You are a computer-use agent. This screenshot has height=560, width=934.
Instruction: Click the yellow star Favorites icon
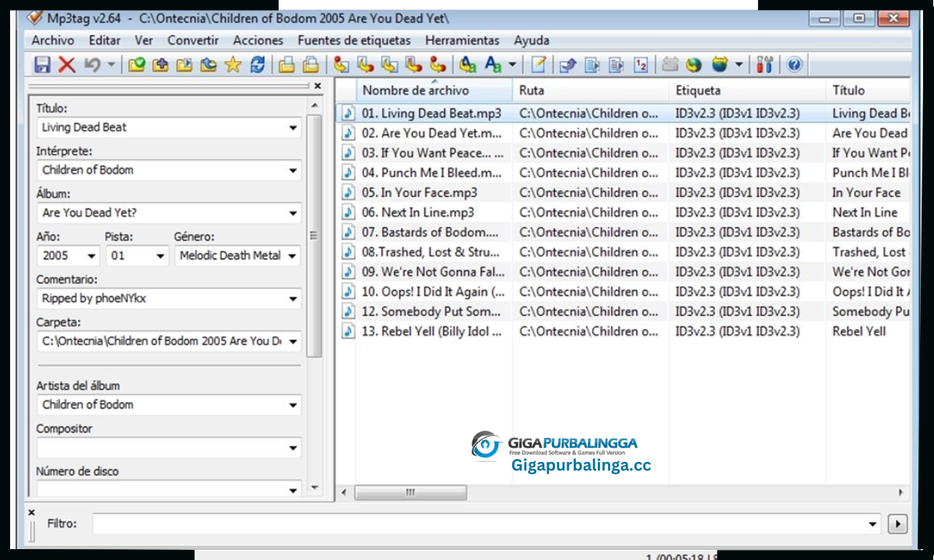coord(233,65)
